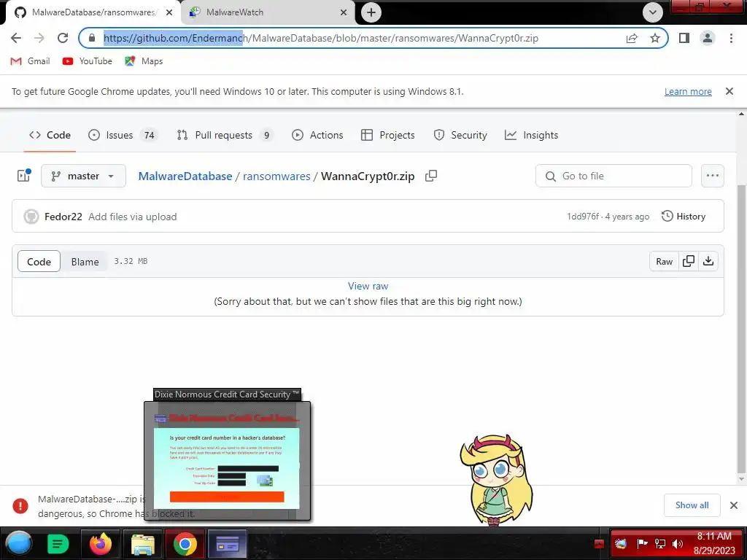Click the taskbar clock showing 8:11 AM
Viewport: 747px width, 560px height.
[713, 543]
